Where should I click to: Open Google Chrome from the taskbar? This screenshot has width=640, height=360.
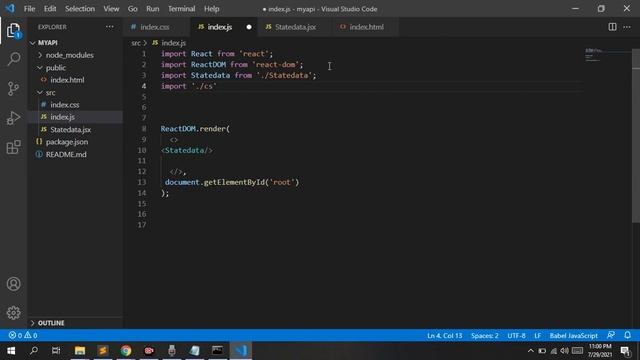pos(126,351)
